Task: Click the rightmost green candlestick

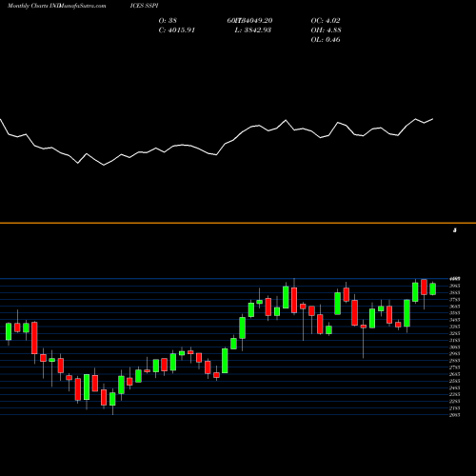Action: [433, 288]
